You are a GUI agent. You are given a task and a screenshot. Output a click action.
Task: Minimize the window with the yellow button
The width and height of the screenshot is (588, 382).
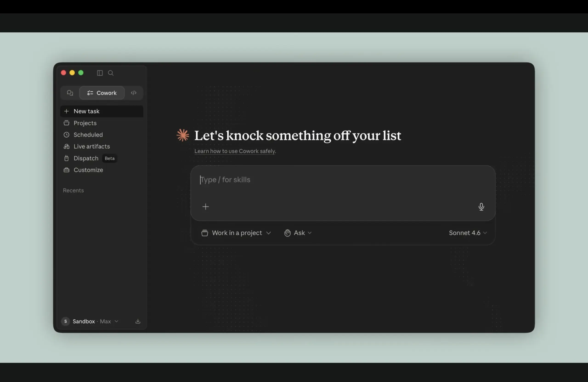[x=72, y=73]
